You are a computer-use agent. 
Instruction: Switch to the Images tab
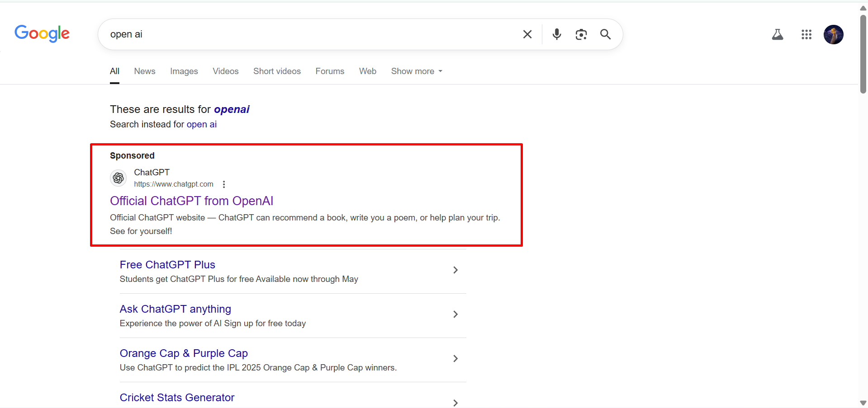coord(184,71)
